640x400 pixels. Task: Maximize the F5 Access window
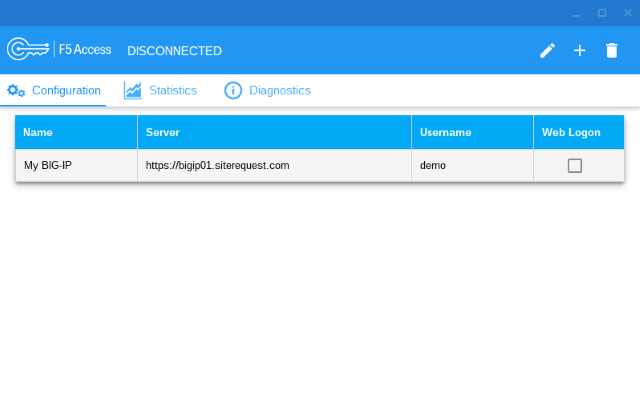tap(602, 13)
